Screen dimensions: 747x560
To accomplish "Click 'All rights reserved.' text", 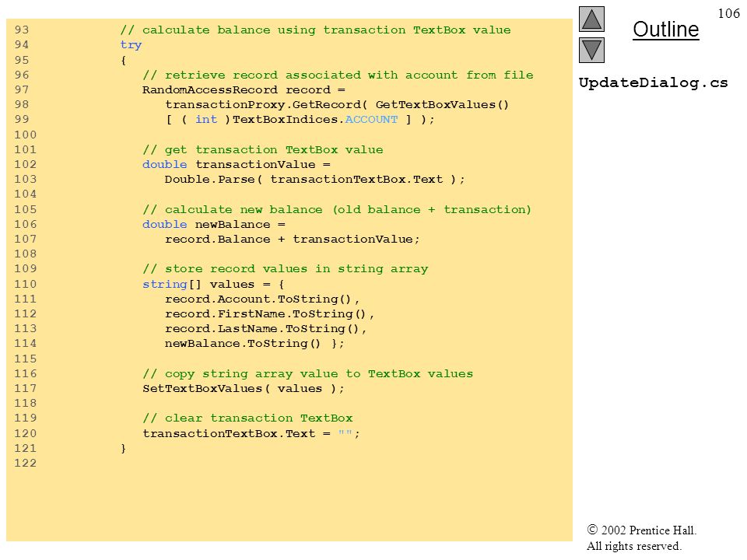I will (x=633, y=546).
